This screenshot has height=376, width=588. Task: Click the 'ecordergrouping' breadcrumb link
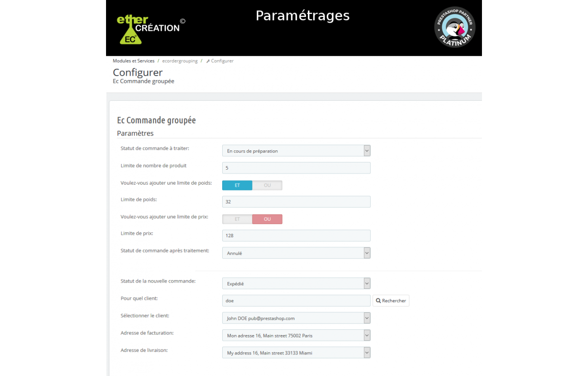tap(180, 61)
